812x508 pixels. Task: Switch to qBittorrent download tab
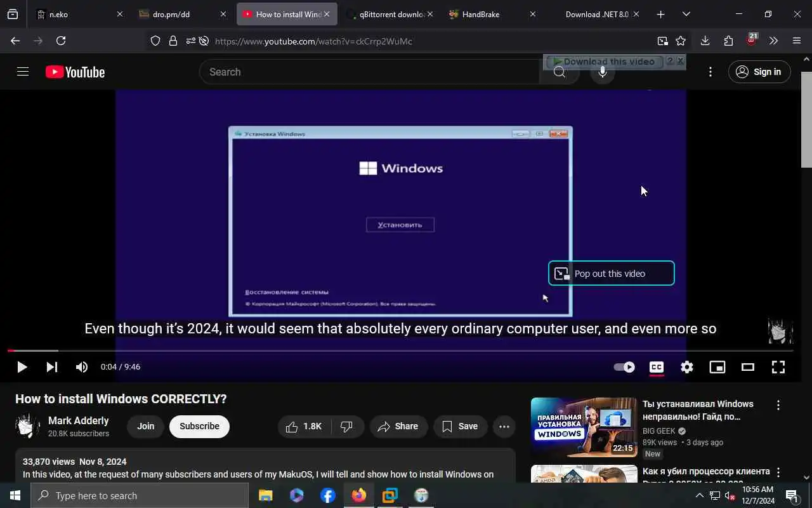[x=390, y=14]
